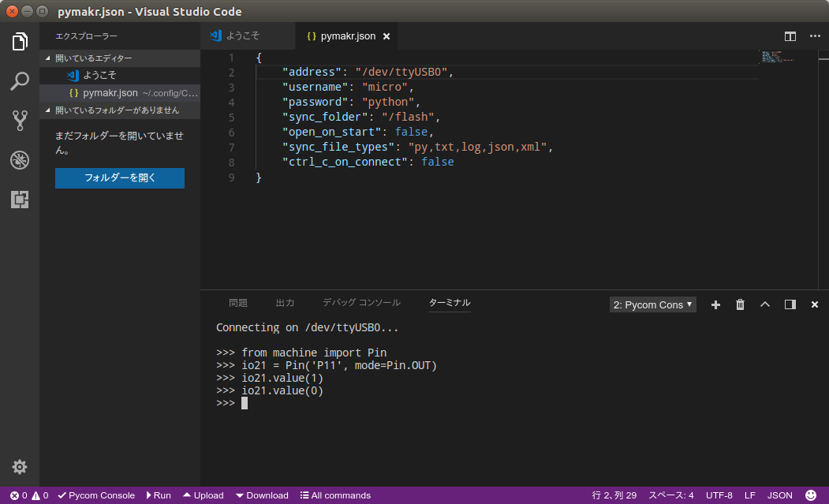Change language mode via JSON indicator
This screenshot has height=504, width=829.
(x=780, y=495)
